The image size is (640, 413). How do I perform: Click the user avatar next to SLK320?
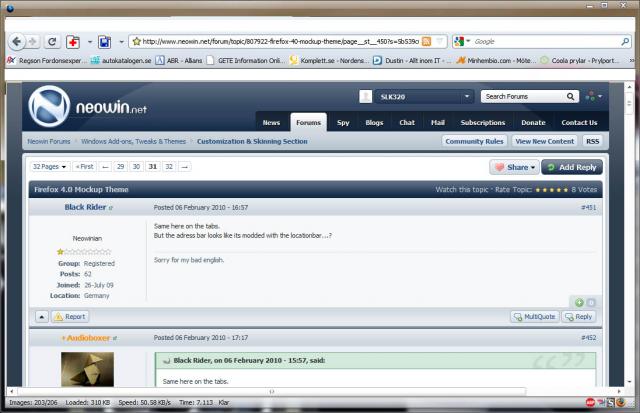pyautogui.click(x=366, y=97)
